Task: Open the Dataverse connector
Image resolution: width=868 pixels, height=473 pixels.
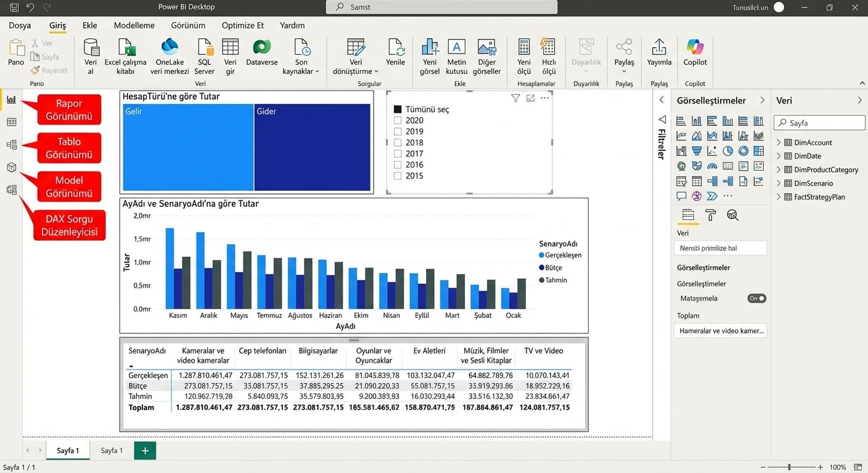Action: [262, 52]
